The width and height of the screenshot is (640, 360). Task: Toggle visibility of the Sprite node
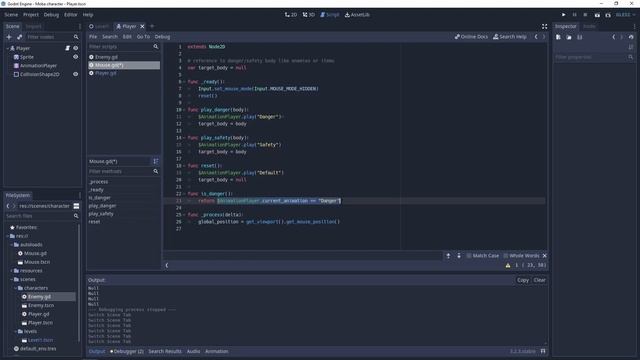tap(76, 57)
